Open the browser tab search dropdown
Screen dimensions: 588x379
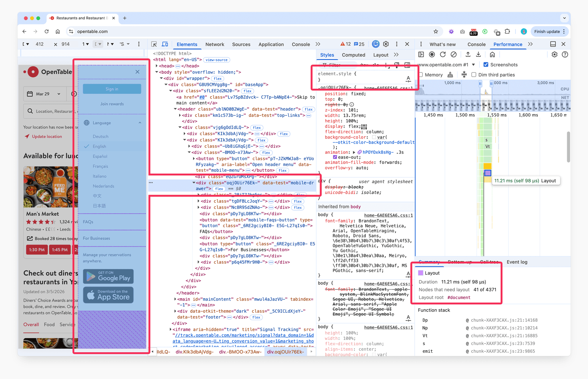click(564, 18)
